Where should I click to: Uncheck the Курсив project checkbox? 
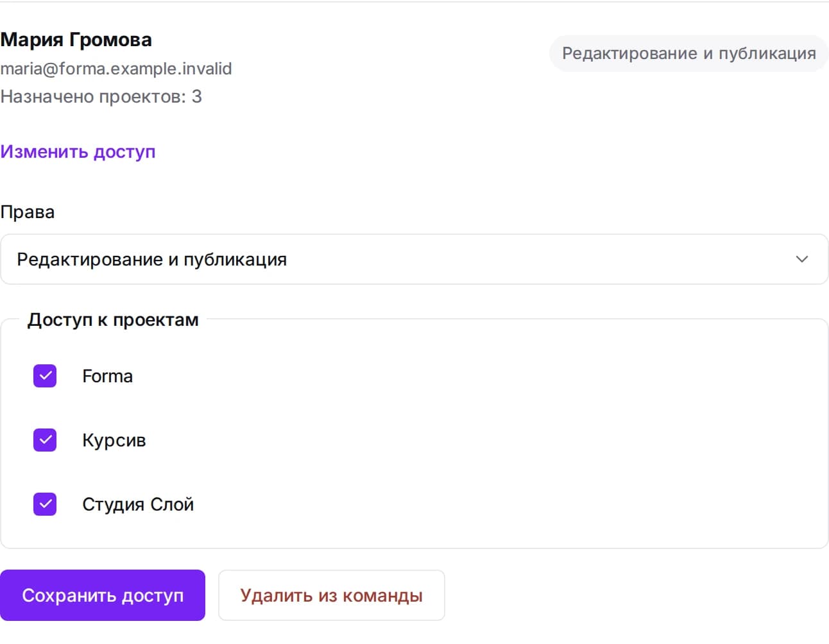tap(45, 440)
